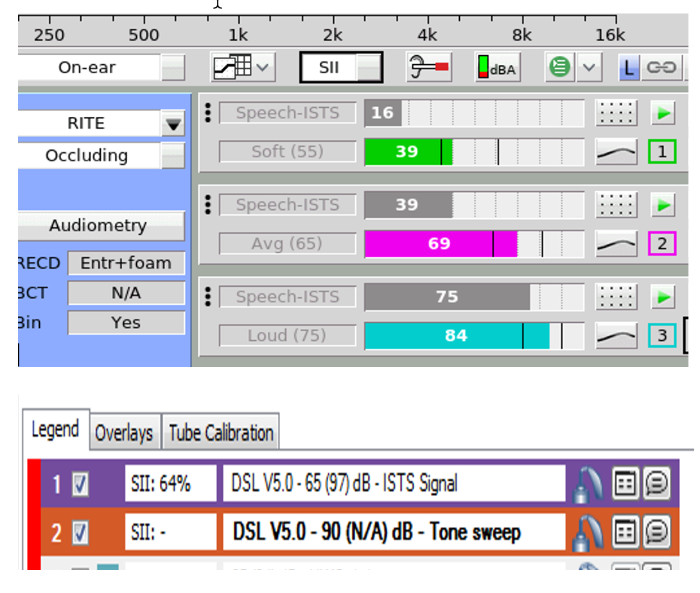This screenshot has height=593, width=700.
Task: Click the probe tube ear icon
Action: (429, 67)
